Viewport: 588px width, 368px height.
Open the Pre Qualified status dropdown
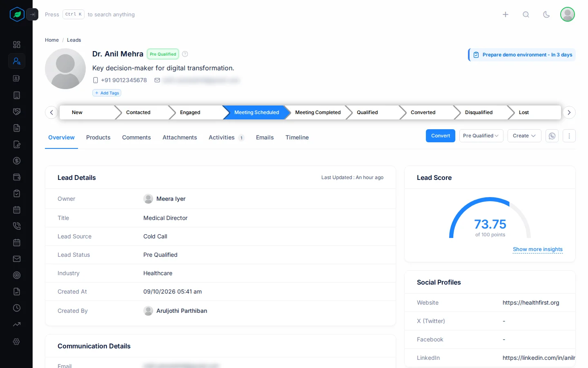coord(481,136)
